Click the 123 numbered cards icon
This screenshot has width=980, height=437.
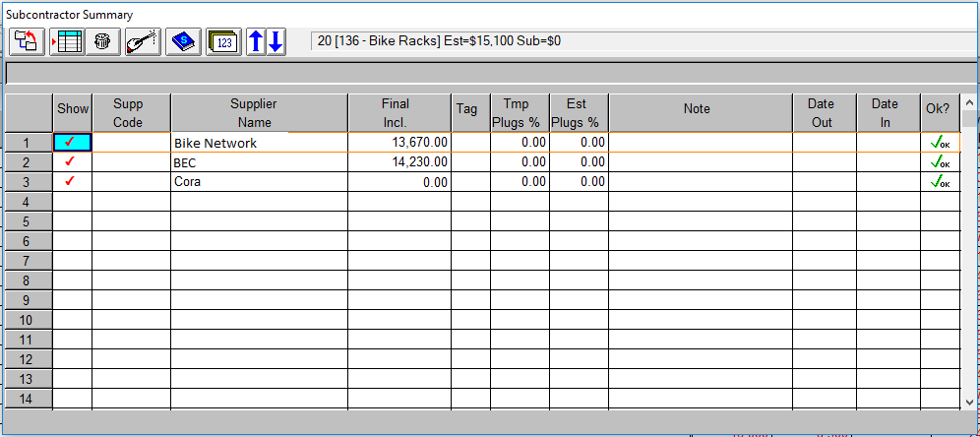click(x=223, y=41)
